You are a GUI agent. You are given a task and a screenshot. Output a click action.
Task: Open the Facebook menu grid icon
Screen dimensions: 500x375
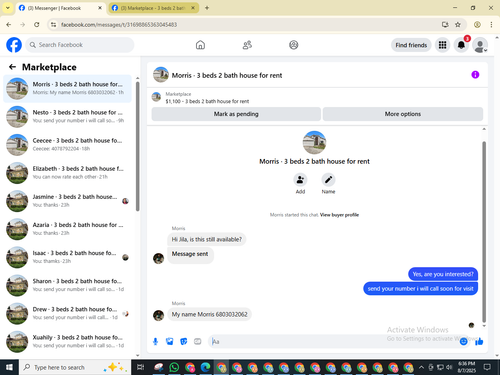[x=442, y=45]
